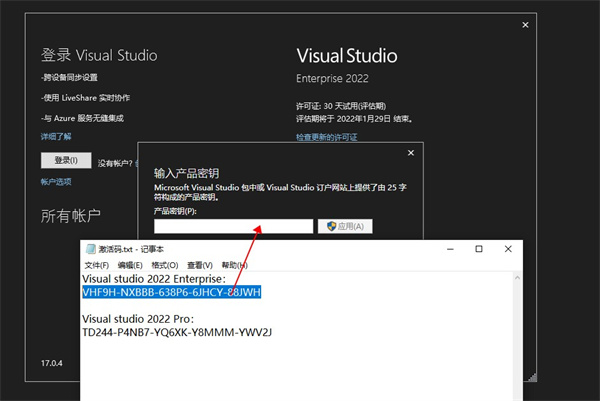This screenshot has width=600, height=401.
Task: Open the 帐户选项 account options link
Action: [56, 182]
